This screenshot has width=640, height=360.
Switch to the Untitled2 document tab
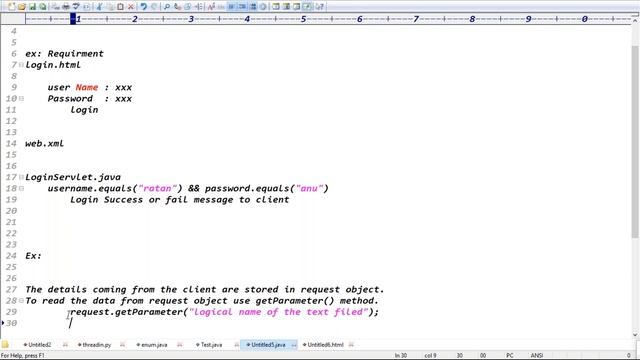point(39,345)
